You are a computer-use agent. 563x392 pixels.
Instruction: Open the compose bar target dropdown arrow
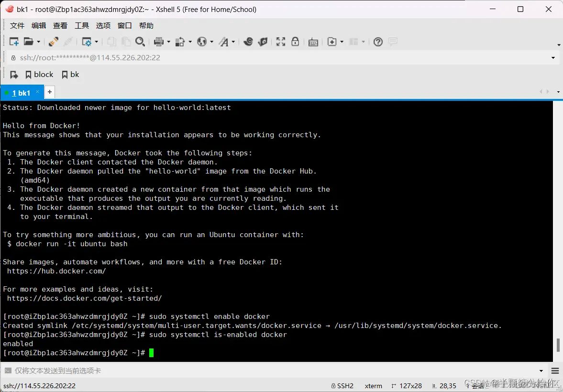541,371
